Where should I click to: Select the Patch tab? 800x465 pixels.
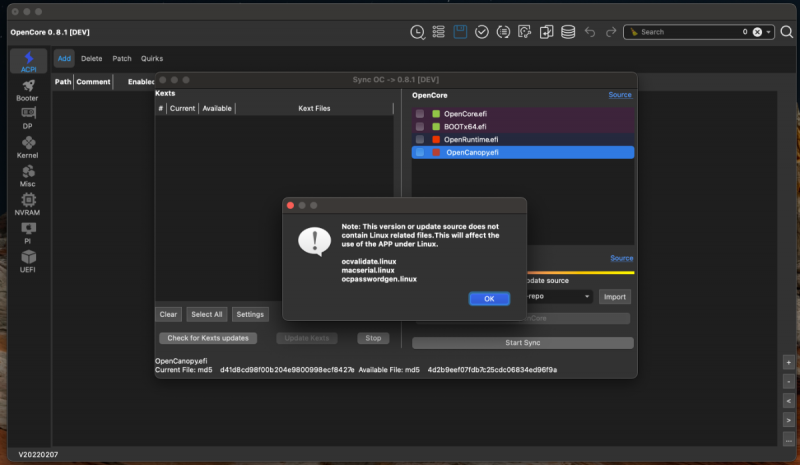click(122, 59)
